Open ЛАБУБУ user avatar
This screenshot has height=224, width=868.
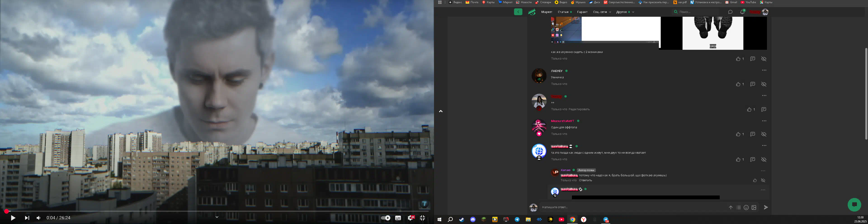point(539,76)
